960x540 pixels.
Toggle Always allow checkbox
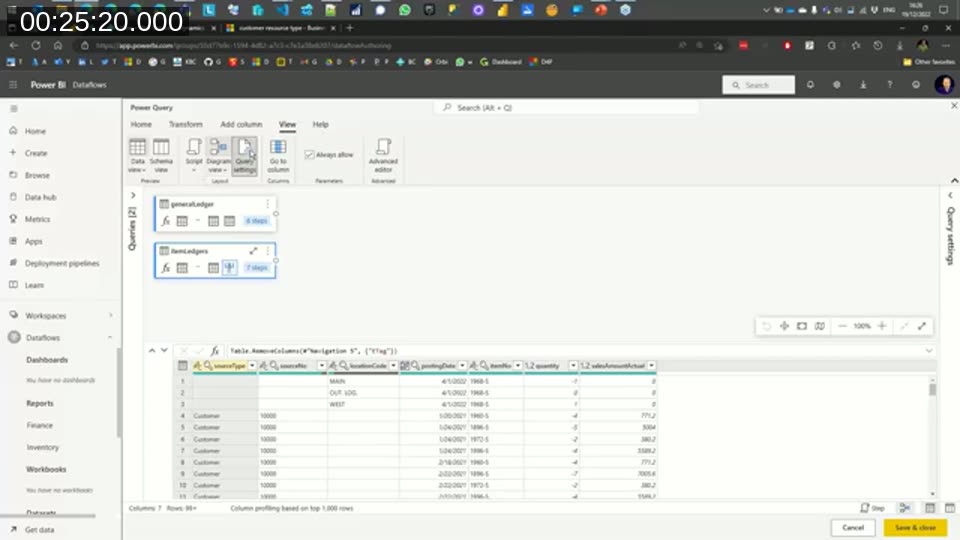[309, 155]
